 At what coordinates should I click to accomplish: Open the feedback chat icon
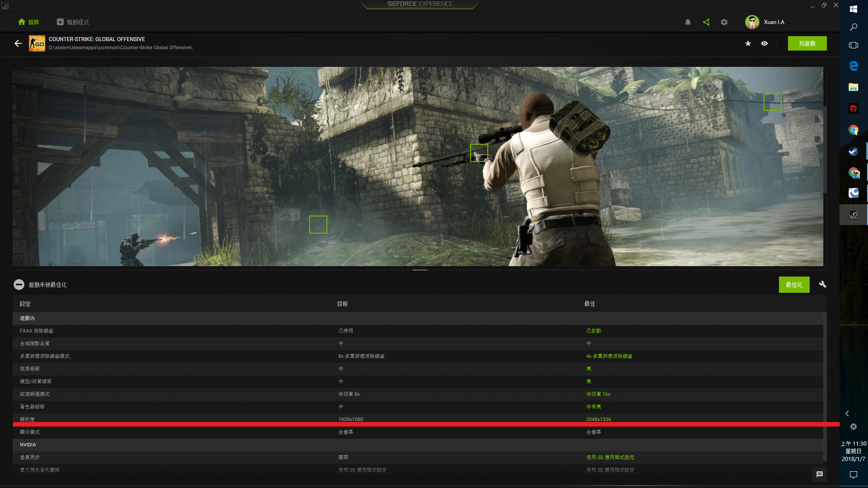tap(820, 474)
